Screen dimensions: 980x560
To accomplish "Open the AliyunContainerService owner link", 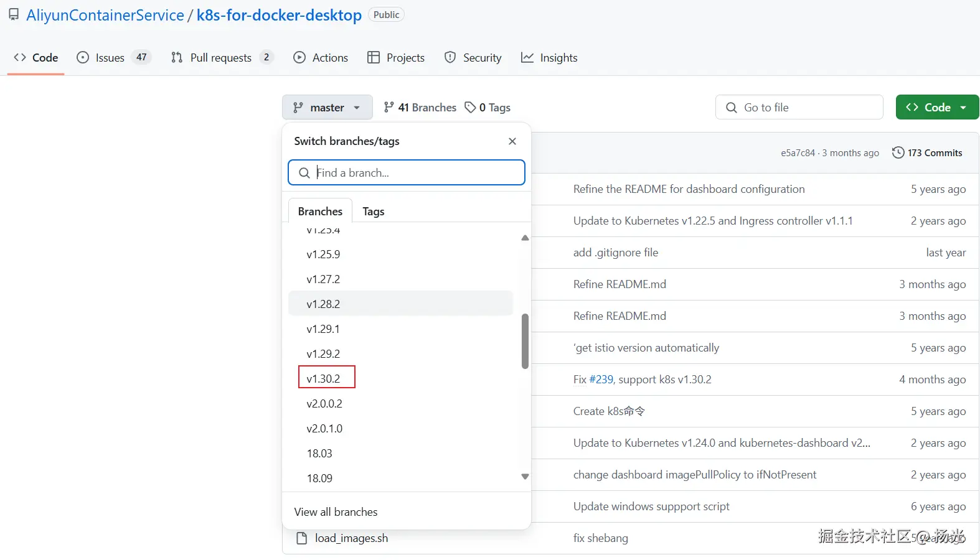I will 105,15.
